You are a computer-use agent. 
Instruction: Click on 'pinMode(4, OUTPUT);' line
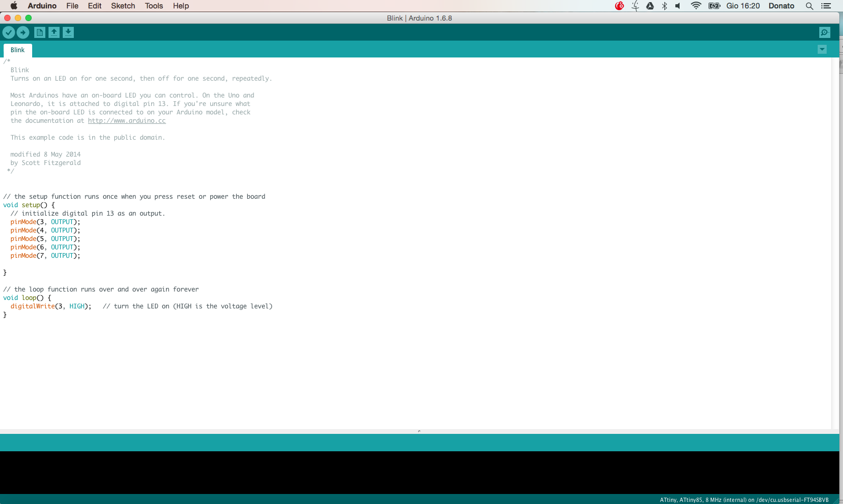[45, 230]
